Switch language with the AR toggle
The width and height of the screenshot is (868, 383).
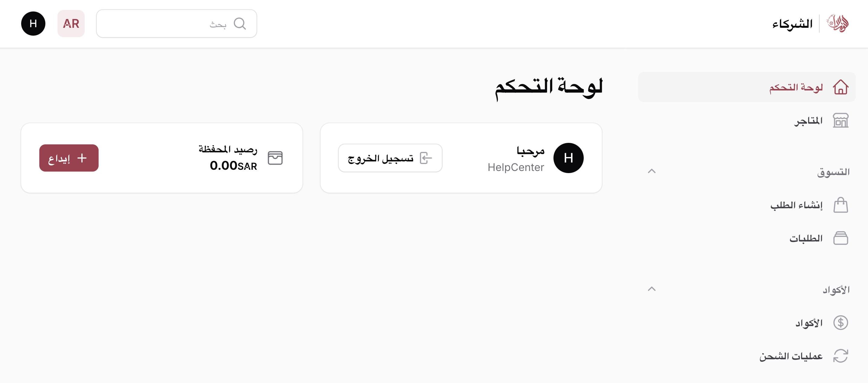(71, 24)
